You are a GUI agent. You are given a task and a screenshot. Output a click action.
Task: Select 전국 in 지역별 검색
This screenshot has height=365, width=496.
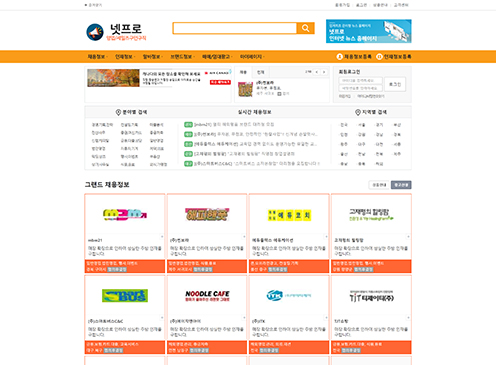[x=344, y=125]
